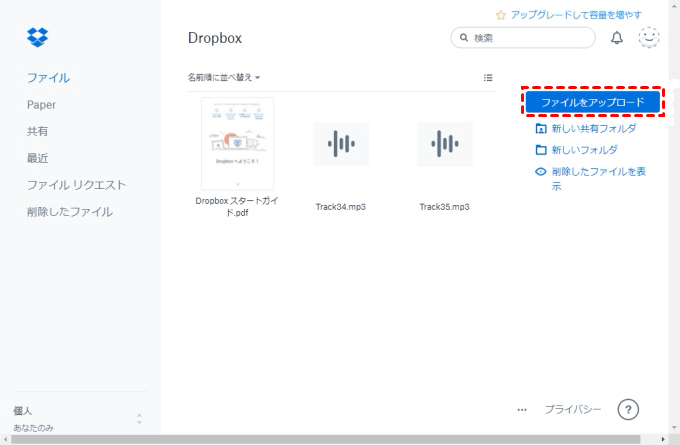Open the Dropbox スタートガイド.pdf thumbnail
680x445 pixels.
pos(237,143)
